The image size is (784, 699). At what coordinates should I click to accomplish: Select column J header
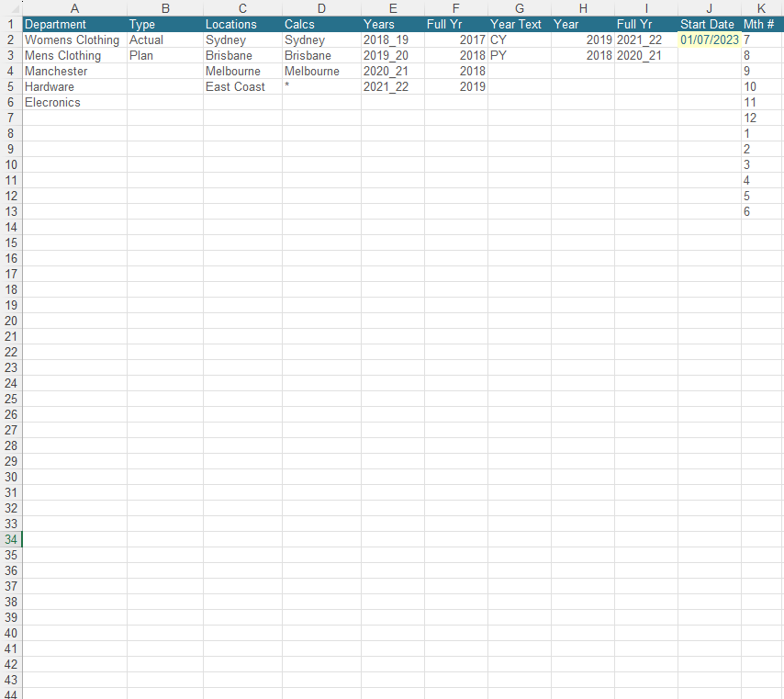pyautogui.click(x=709, y=8)
